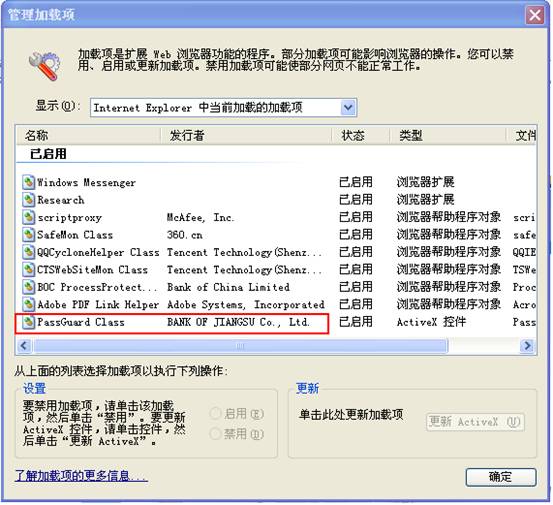Click the 更新 ActiveX button

click(x=475, y=422)
